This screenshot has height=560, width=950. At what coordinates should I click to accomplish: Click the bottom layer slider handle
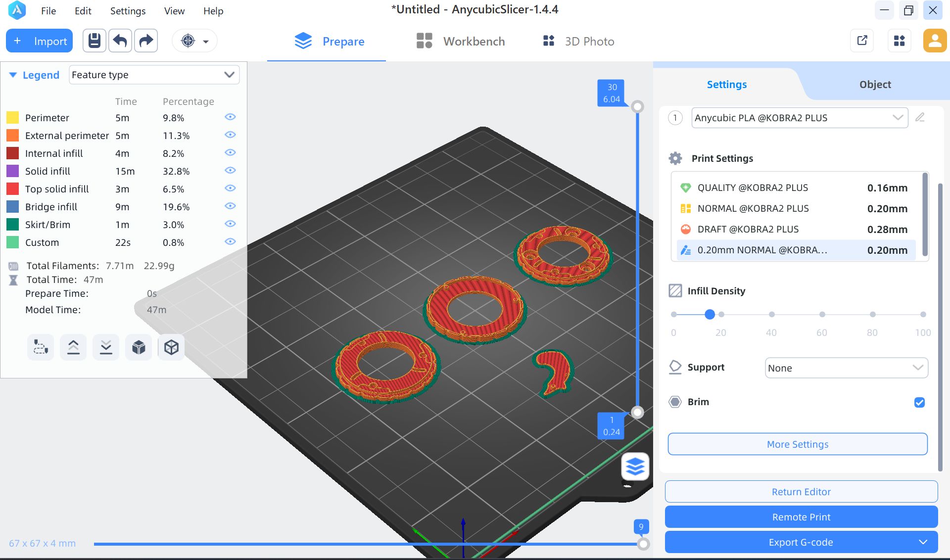638,412
